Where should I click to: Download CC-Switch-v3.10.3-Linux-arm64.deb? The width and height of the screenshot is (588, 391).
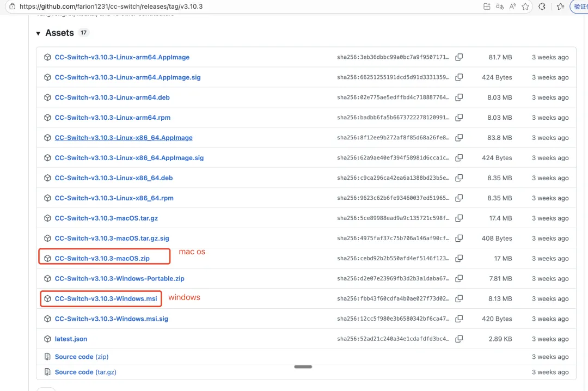click(112, 97)
